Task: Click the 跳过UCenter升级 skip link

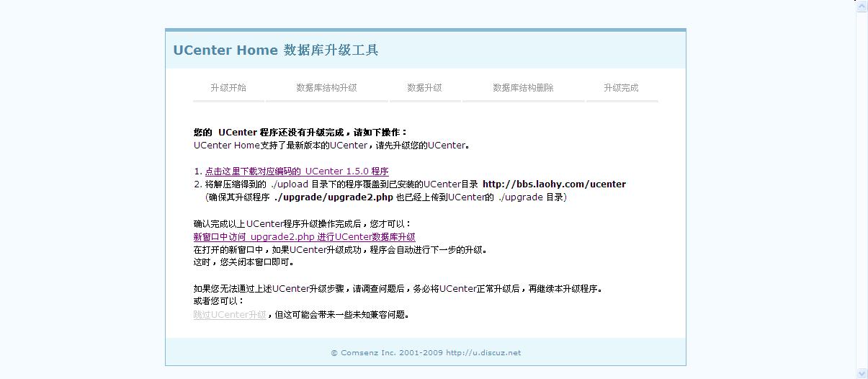Action: point(230,315)
